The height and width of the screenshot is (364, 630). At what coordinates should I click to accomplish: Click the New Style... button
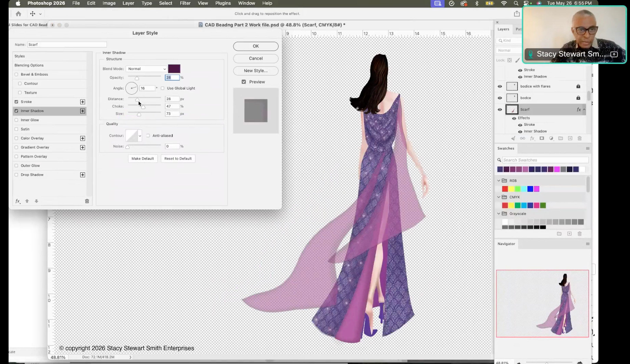(256, 71)
